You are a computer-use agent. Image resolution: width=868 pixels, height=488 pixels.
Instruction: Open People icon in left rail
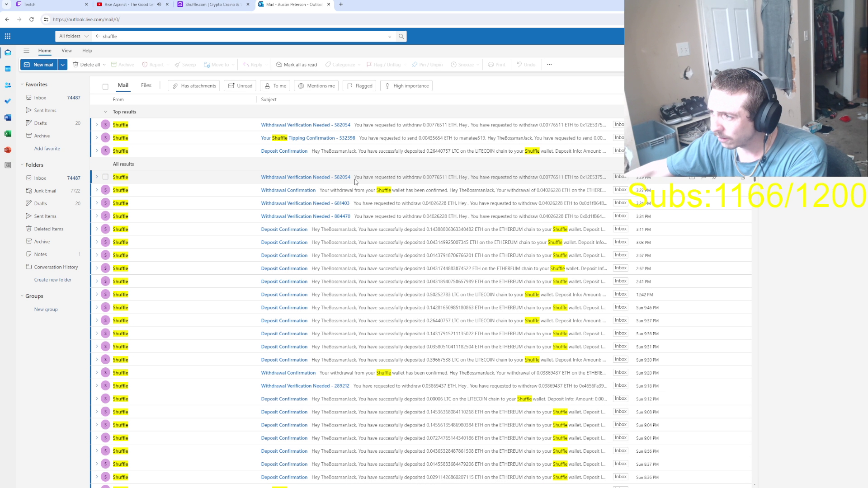click(x=8, y=85)
